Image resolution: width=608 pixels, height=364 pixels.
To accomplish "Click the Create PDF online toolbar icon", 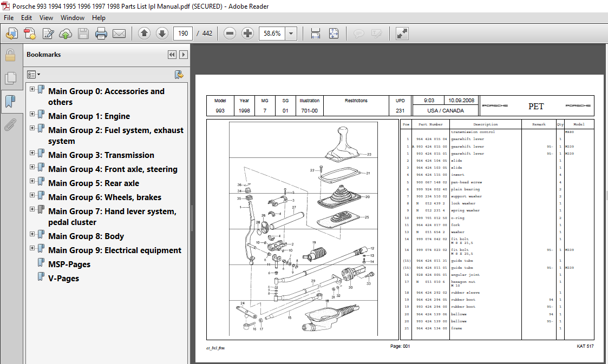I will [12, 34].
